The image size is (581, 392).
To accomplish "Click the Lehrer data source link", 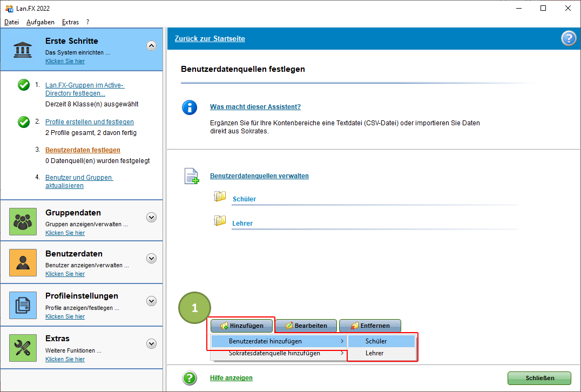I will tap(242, 224).
